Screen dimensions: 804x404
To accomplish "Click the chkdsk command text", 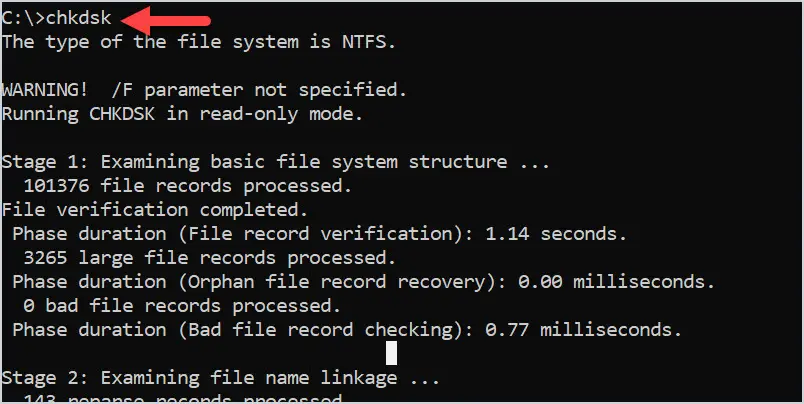I will point(78,18).
